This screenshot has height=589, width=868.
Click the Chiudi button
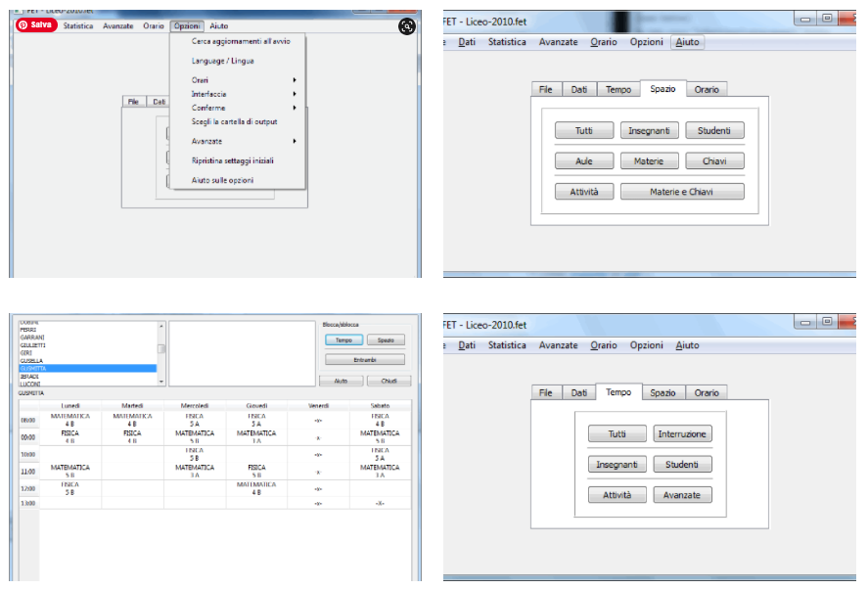[388, 382]
